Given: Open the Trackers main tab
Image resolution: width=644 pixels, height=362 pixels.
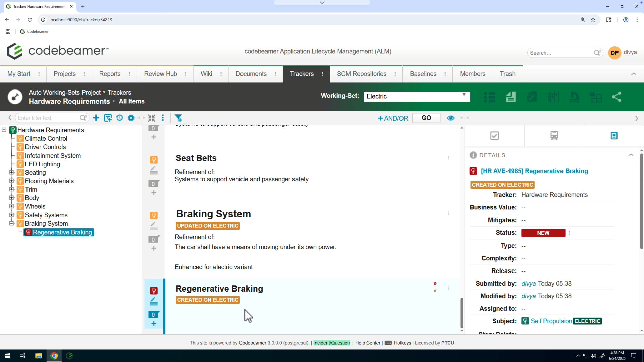Looking at the screenshot, I should tap(302, 74).
